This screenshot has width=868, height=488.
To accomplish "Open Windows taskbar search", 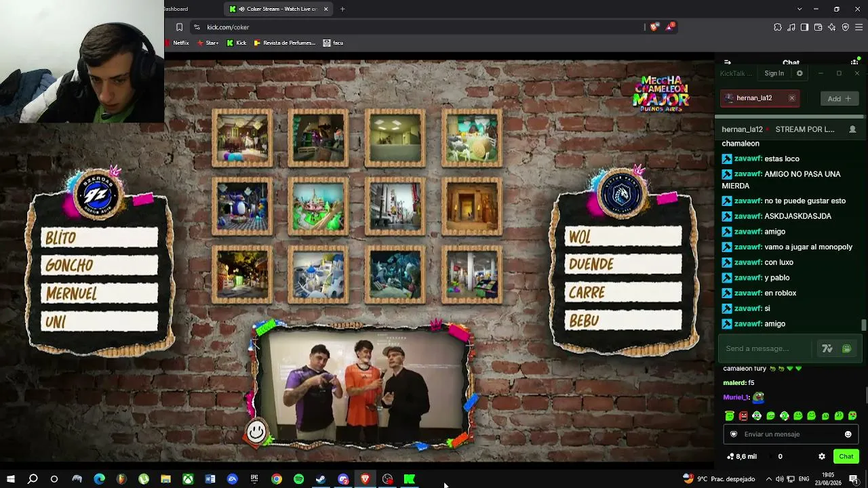I will tap(33, 479).
